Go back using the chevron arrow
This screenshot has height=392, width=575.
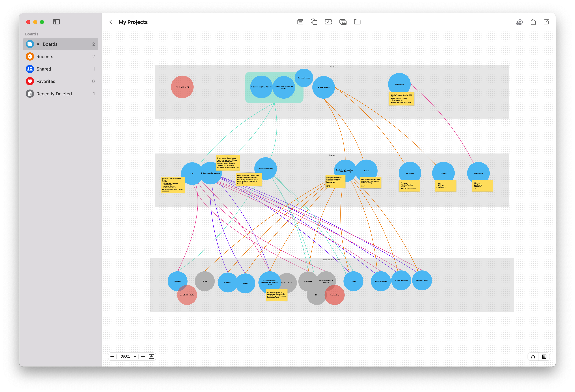(111, 22)
